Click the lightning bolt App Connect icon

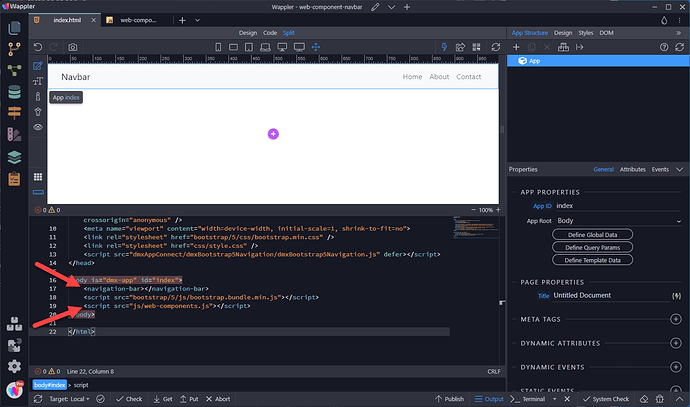point(444,47)
